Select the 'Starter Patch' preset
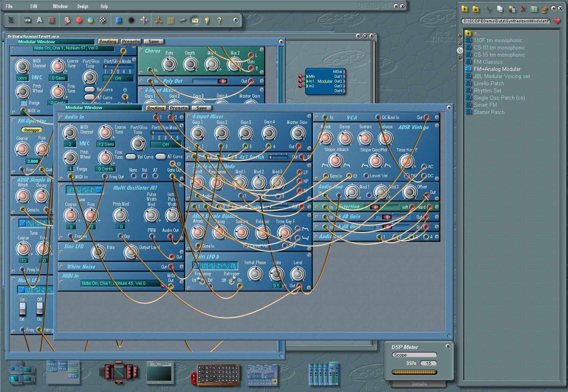The image size is (568, 392). tap(489, 112)
